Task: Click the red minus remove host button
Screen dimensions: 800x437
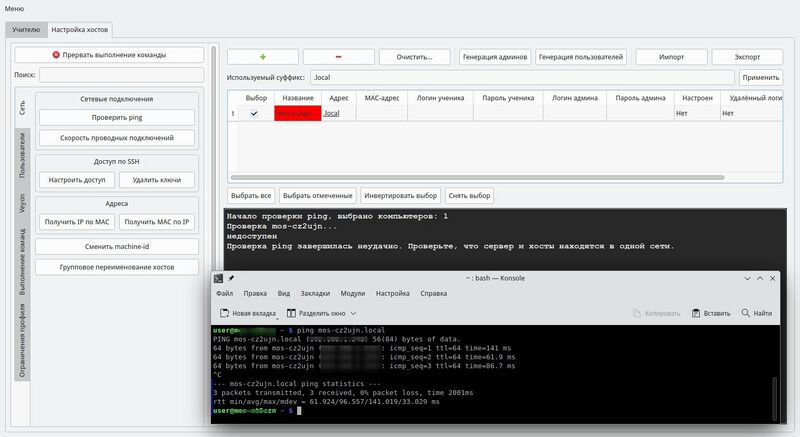Action: point(338,57)
